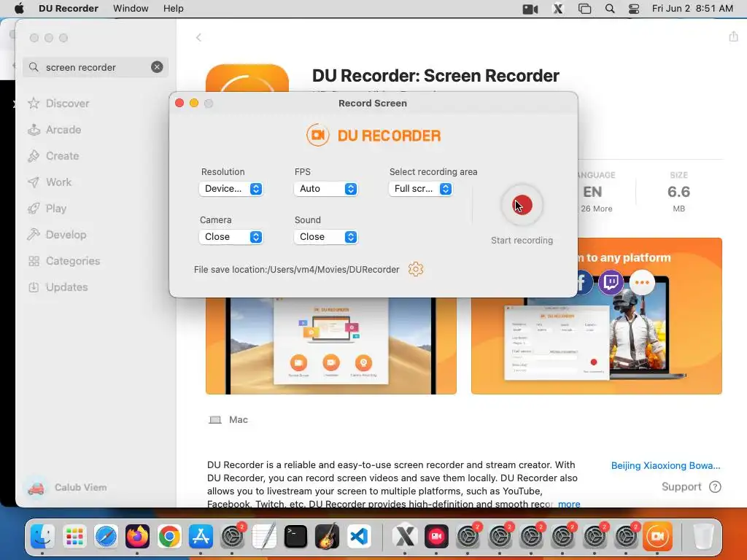This screenshot has width=747, height=560.
Task: Click the 6.6 MB size info
Action: point(679,192)
